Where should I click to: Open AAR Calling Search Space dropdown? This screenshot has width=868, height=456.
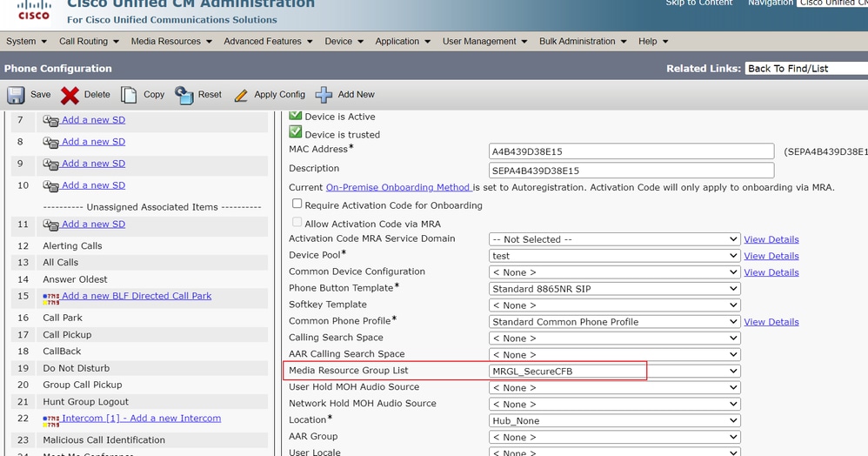pos(614,354)
